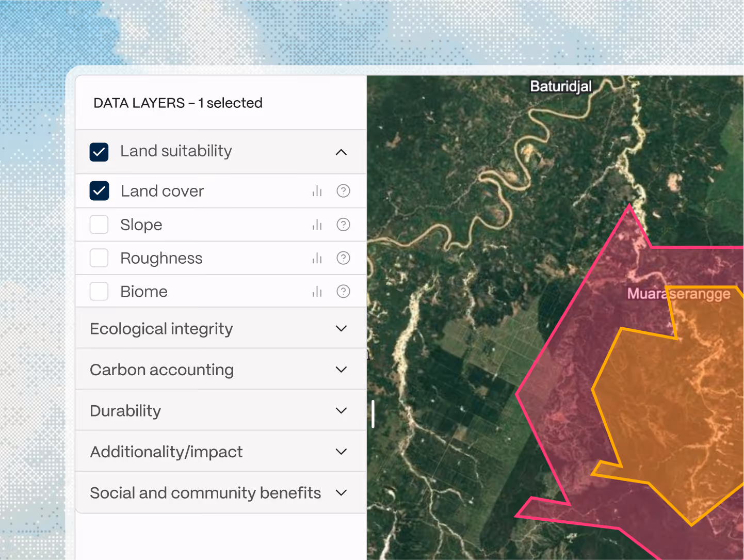Click the Muaraserangge map label
Image resolution: width=744 pixels, height=560 pixels.
click(x=678, y=294)
